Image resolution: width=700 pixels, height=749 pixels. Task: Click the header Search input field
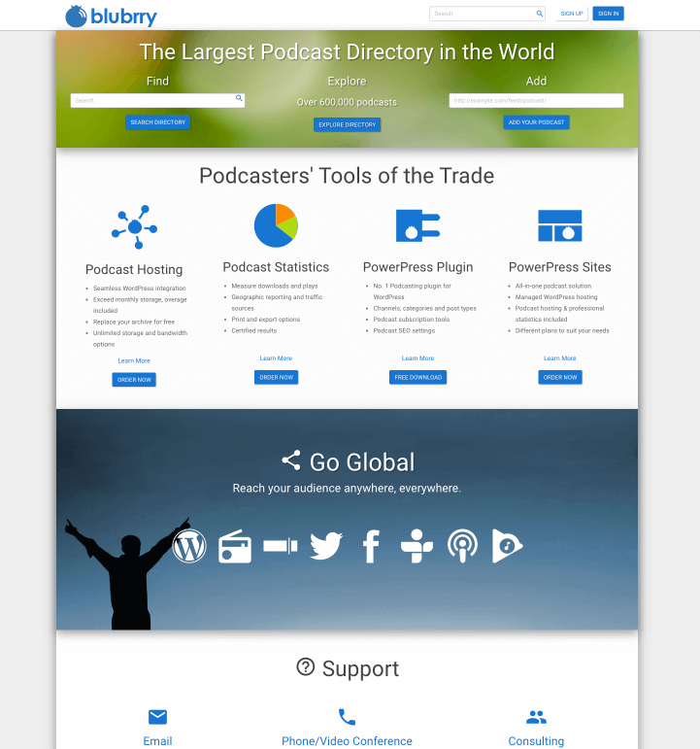point(487,14)
